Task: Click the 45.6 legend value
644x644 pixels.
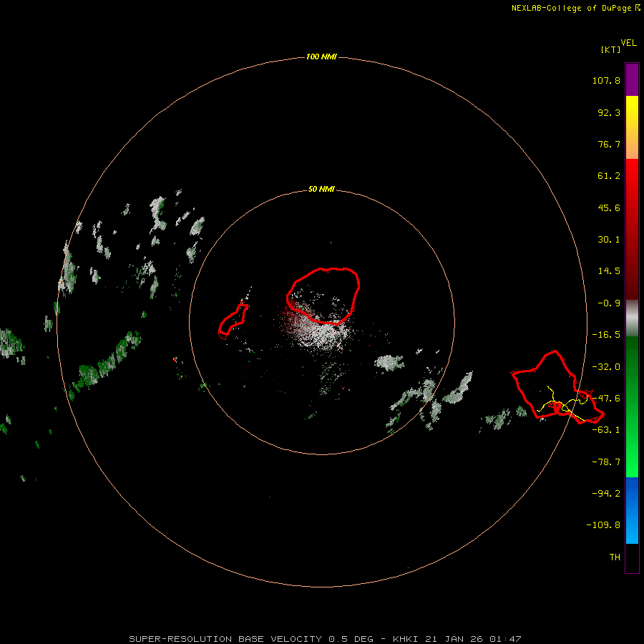Action: tap(609, 208)
